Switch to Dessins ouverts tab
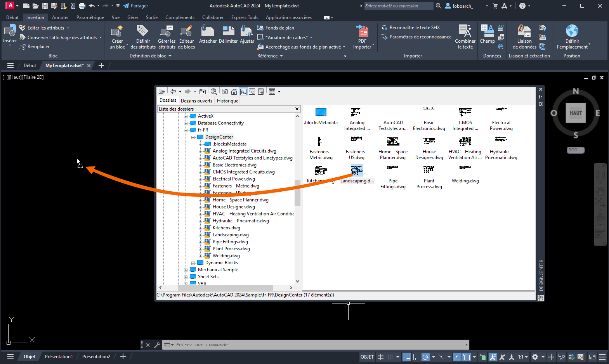Screen dimensions: 609x364 pyautogui.click(x=196, y=101)
